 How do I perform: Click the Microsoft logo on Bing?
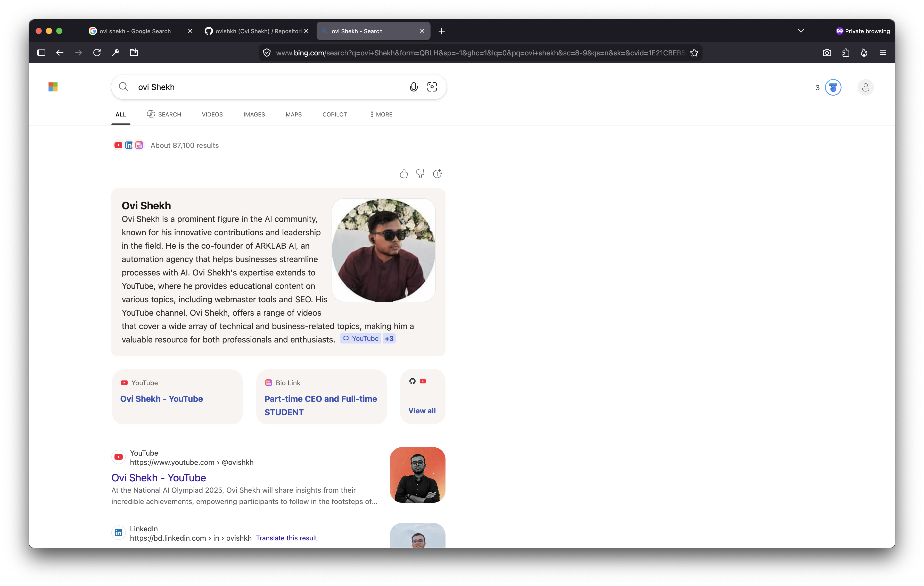[53, 87]
